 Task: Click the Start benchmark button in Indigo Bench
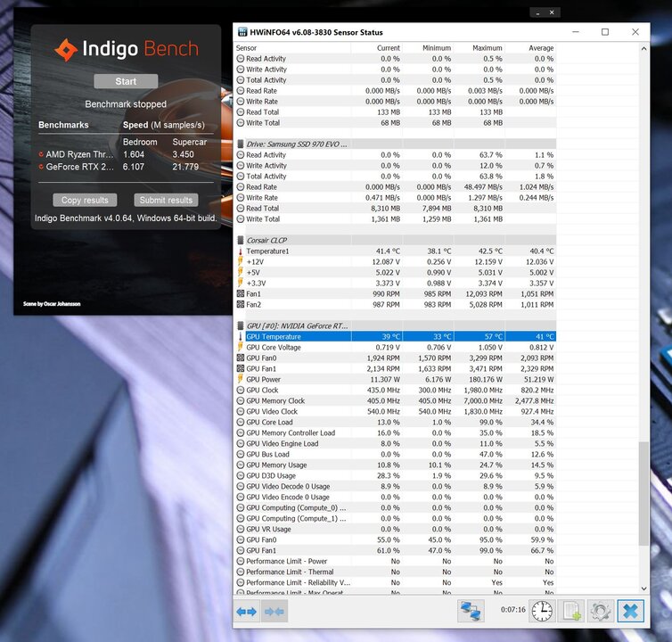tap(126, 81)
